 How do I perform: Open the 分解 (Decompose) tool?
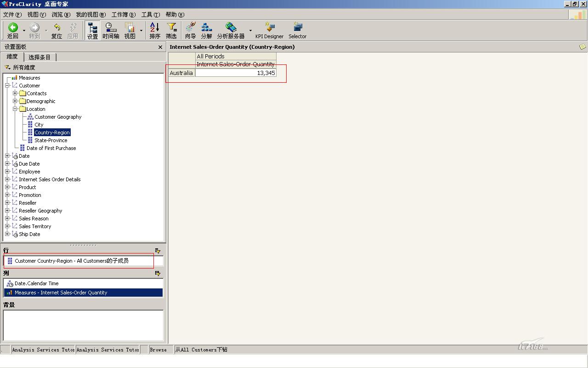pyautogui.click(x=207, y=31)
